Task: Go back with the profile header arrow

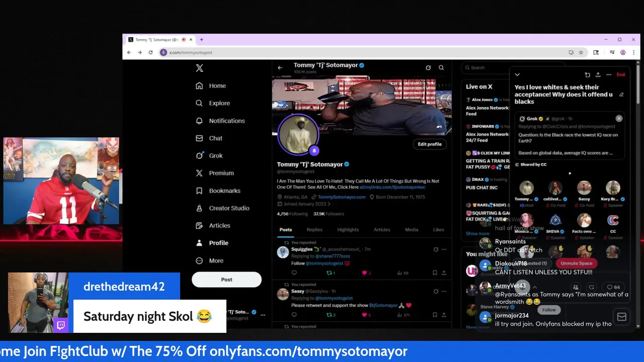Action: (x=280, y=68)
